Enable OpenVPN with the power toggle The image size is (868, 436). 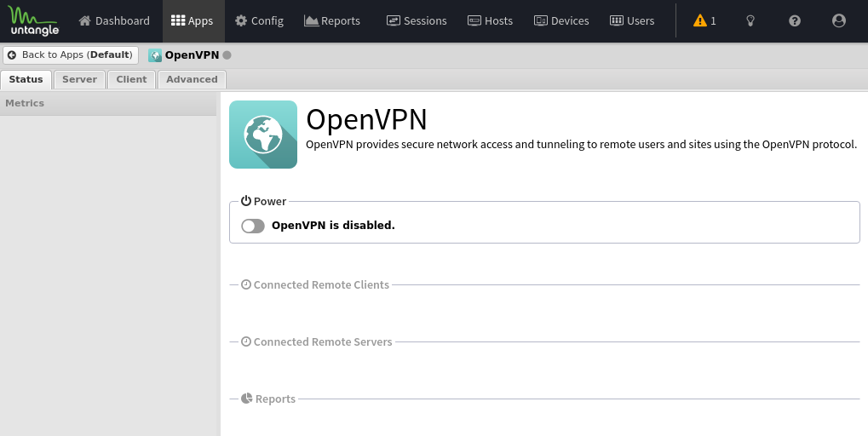click(x=253, y=226)
